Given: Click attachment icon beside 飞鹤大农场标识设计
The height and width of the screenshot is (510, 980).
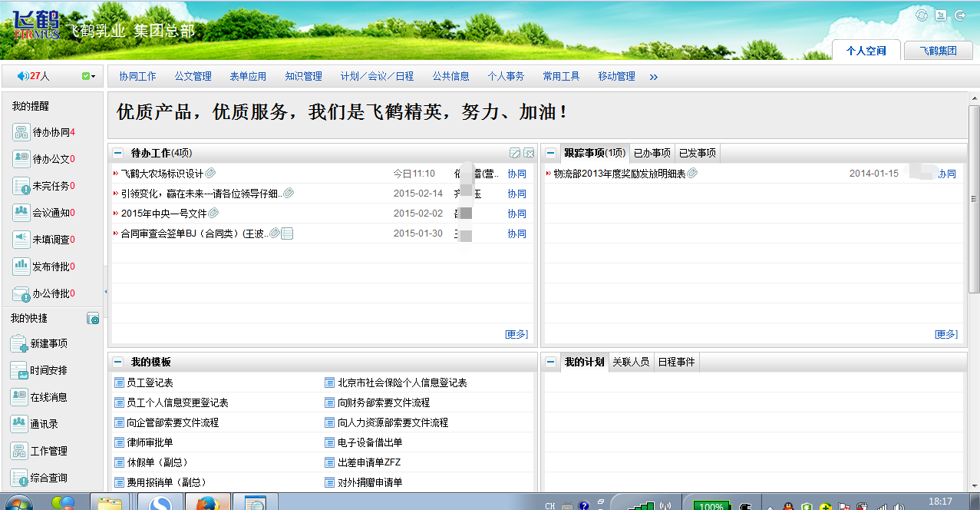Looking at the screenshot, I should [210, 174].
